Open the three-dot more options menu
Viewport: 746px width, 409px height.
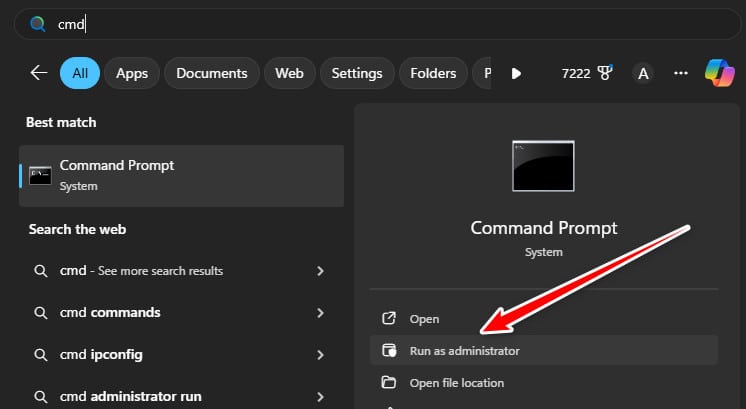pos(681,73)
